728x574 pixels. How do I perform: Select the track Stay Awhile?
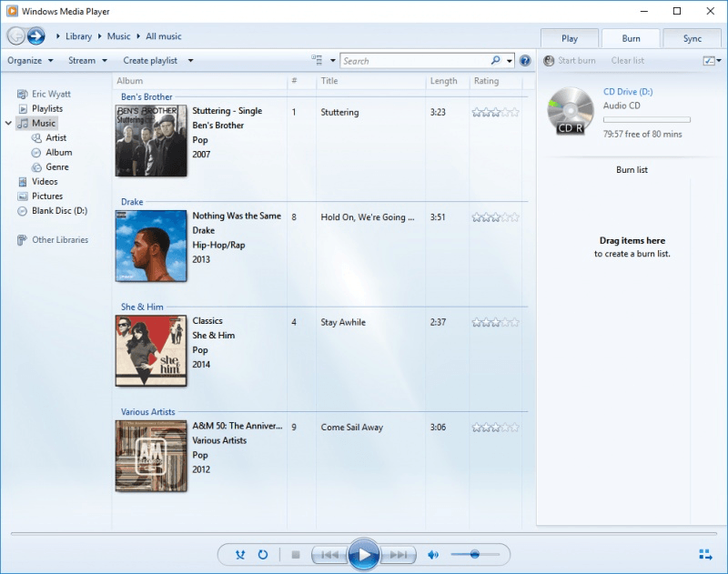[x=343, y=323]
